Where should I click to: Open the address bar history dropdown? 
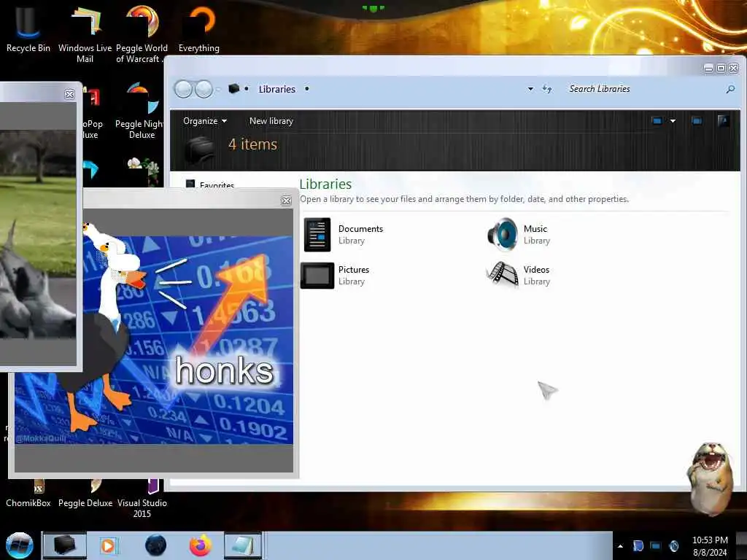pos(530,89)
